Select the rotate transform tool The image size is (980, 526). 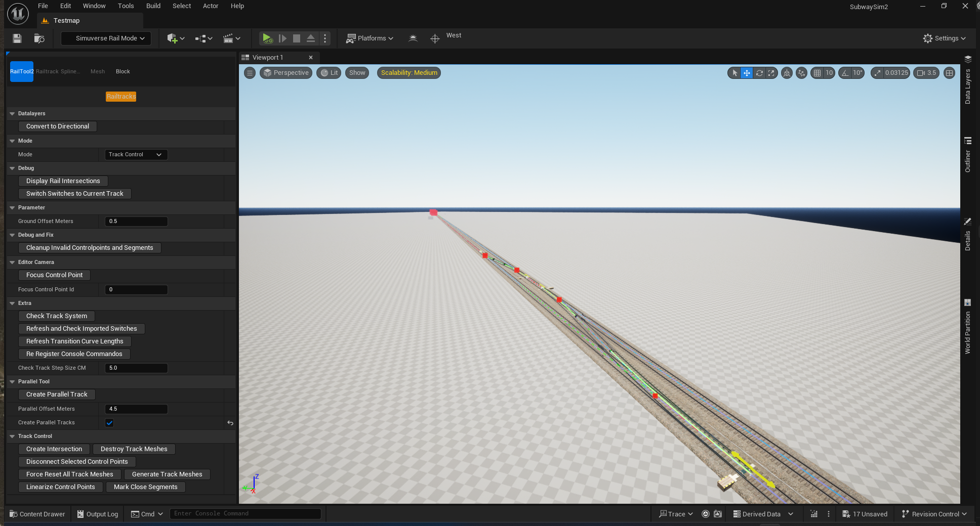[x=759, y=73]
